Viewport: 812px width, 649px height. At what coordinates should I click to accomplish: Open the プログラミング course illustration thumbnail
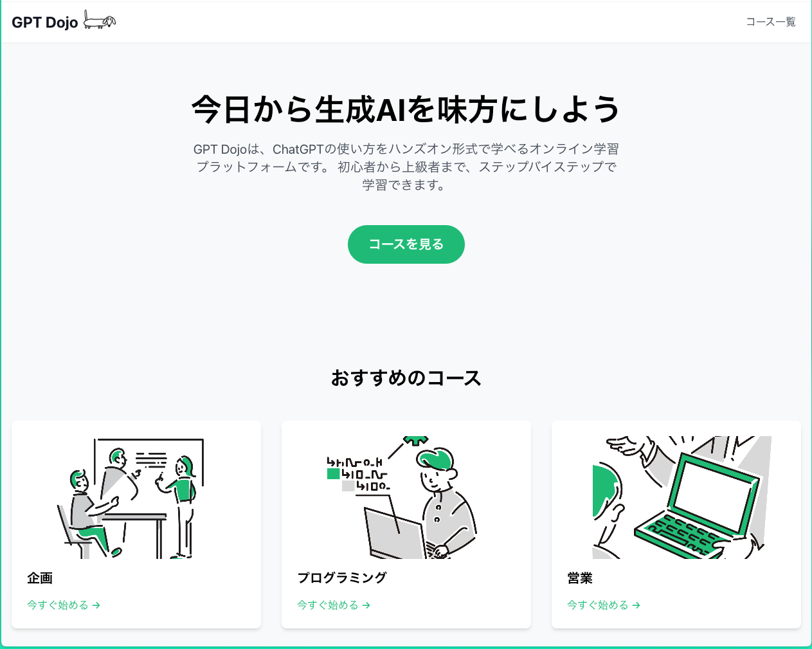click(x=406, y=497)
